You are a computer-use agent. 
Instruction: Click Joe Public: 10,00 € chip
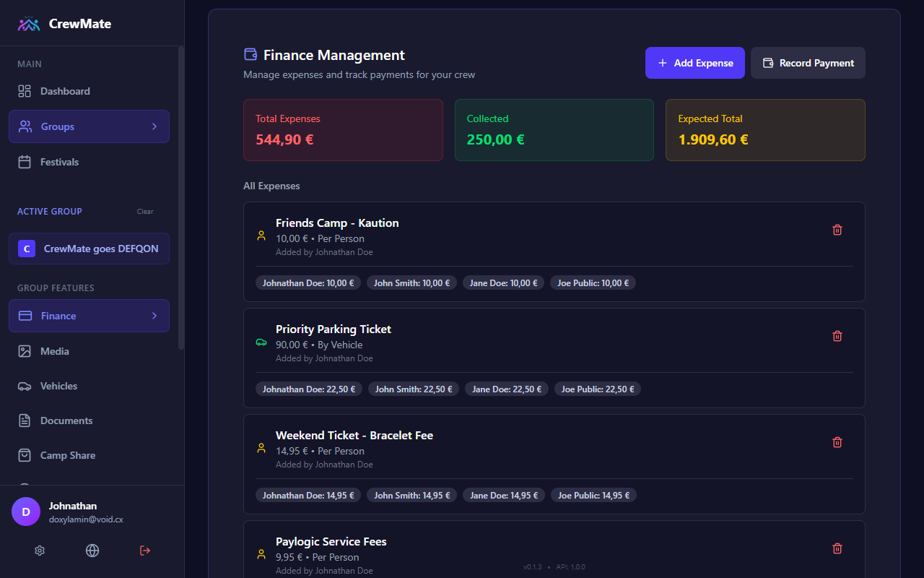coord(593,283)
